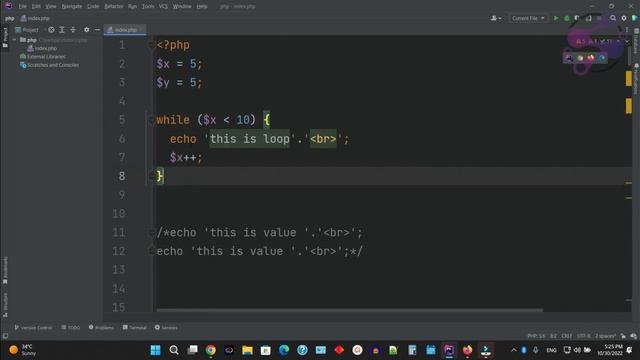Image resolution: width=640 pixels, height=360 pixels.
Task: Click the horizontal scrollbar under the editor
Action: 349,310
